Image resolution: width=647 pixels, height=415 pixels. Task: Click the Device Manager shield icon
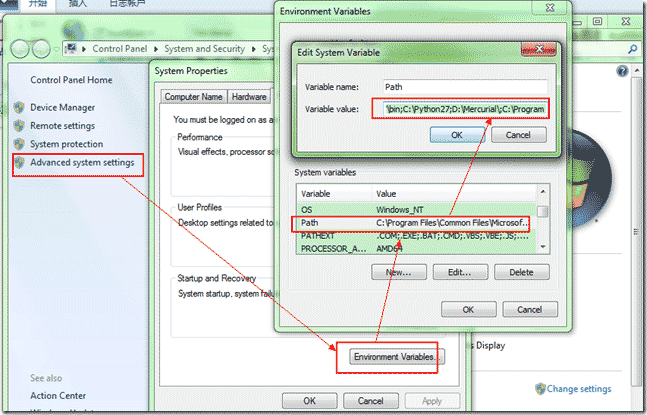click(x=19, y=108)
